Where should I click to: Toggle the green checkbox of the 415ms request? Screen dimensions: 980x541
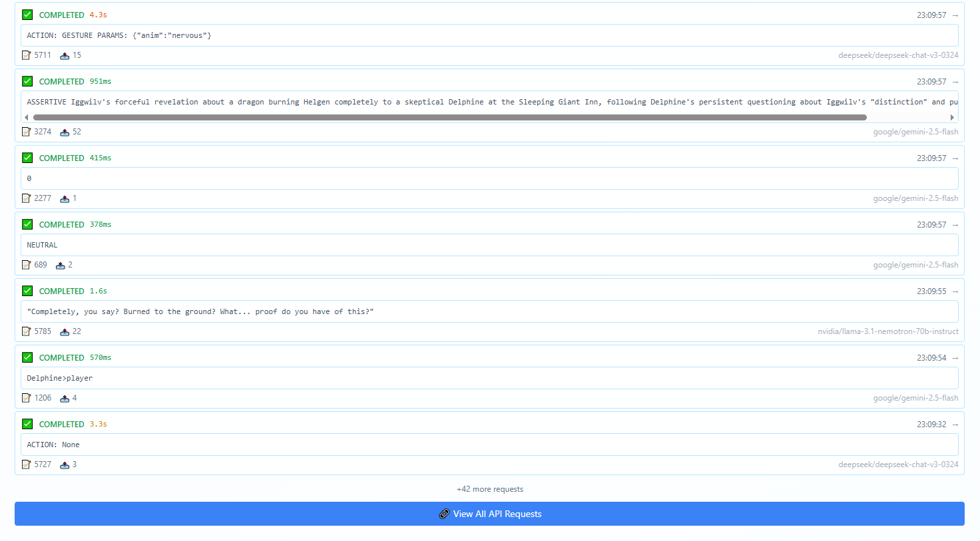(27, 158)
